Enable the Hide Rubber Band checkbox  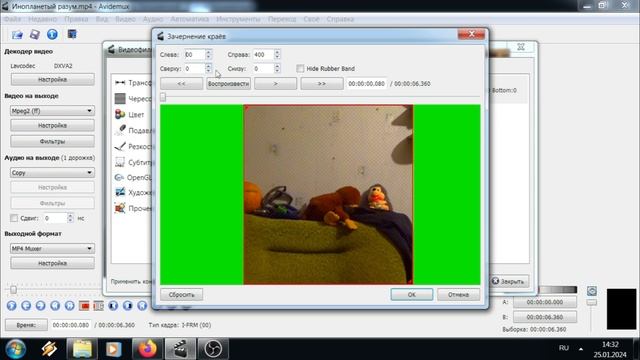click(300, 69)
